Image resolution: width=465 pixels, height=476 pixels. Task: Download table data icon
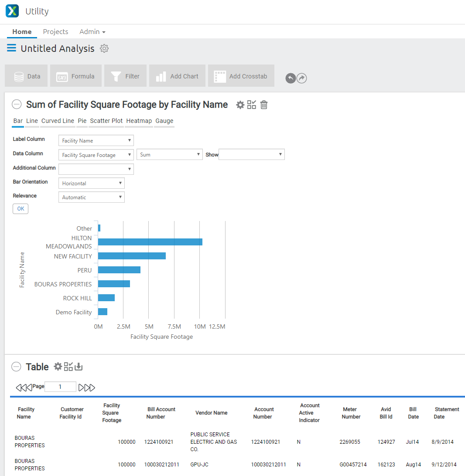79,367
